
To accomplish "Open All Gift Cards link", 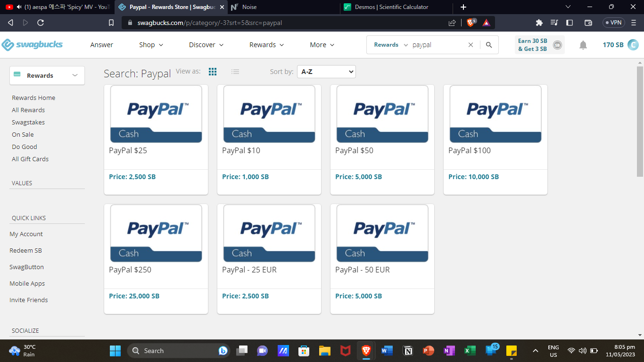I will pyautogui.click(x=30, y=159).
